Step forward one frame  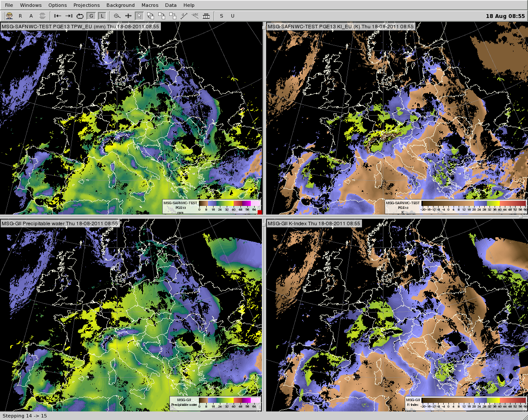pyautogui.click(x=68, y=16)
